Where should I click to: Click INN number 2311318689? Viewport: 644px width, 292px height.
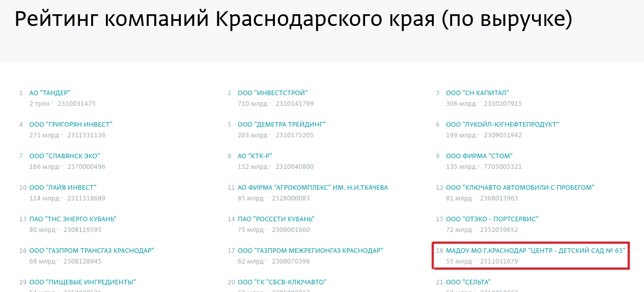pos(86,198)
